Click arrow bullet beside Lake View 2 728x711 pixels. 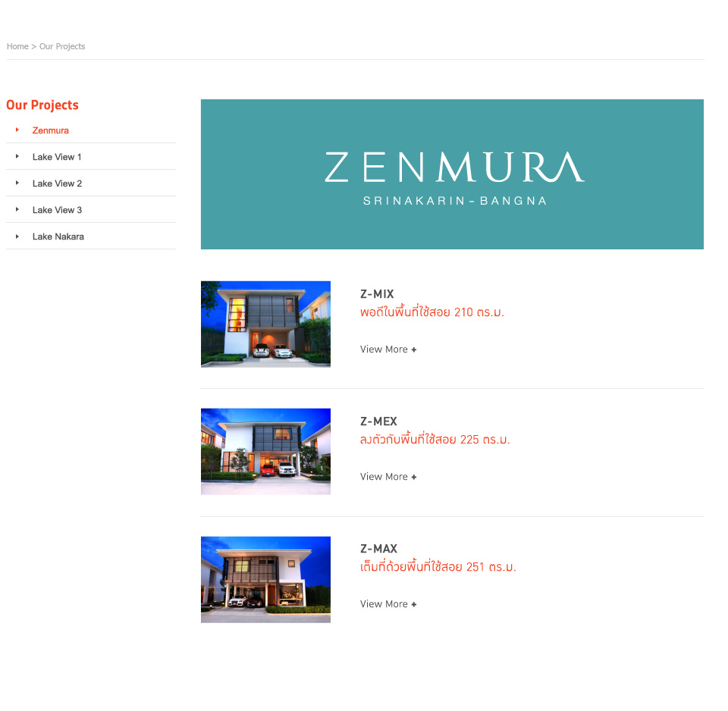(x=17, y=183)
